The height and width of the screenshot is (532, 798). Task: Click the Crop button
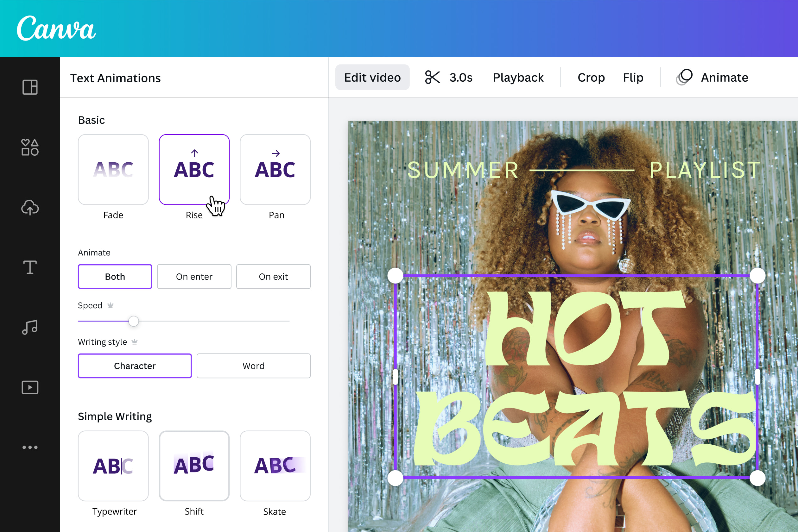point(591,77)
